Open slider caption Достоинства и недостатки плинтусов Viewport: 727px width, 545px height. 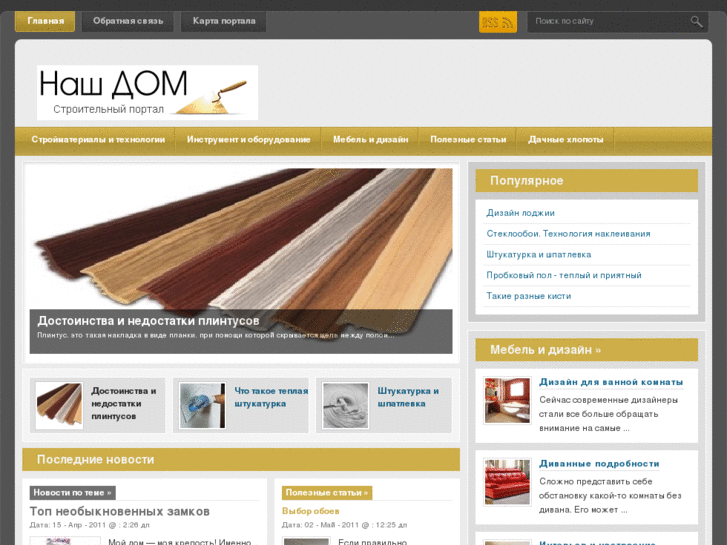point(148,321)
